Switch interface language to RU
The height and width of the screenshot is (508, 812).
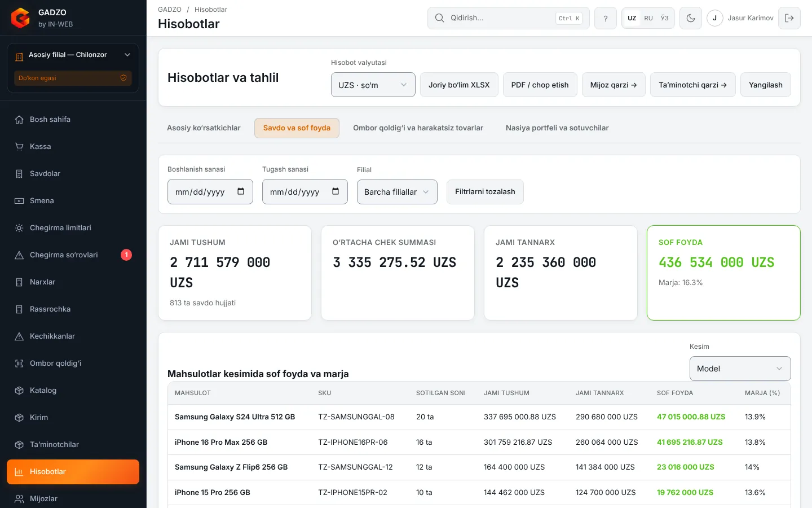click(x=648, y=18)
